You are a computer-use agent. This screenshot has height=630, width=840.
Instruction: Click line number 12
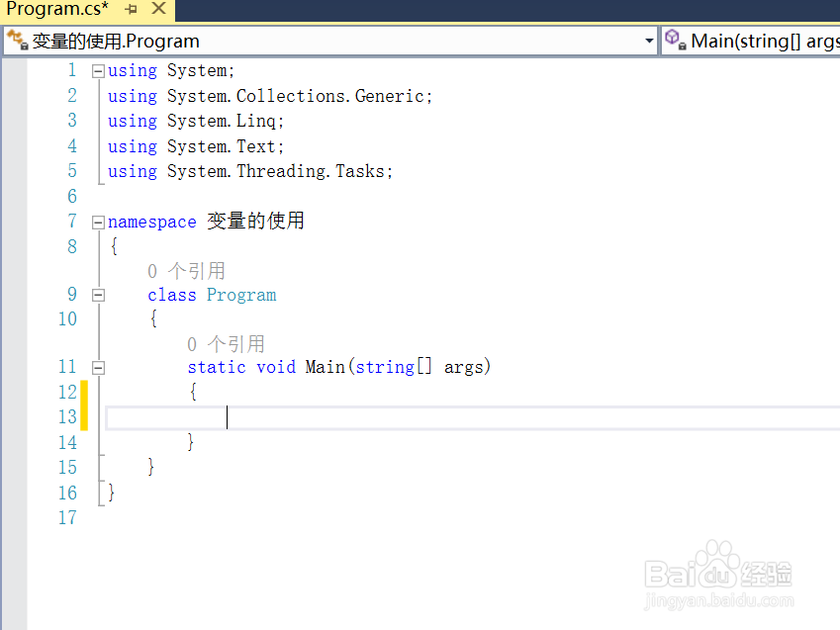coord(67,392)
